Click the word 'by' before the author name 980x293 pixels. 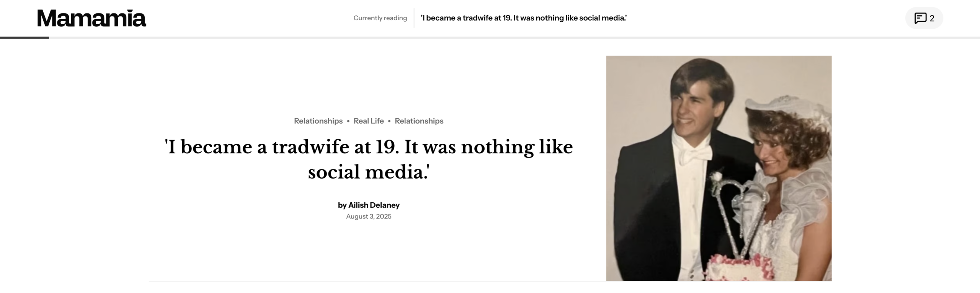click(342, 205)
